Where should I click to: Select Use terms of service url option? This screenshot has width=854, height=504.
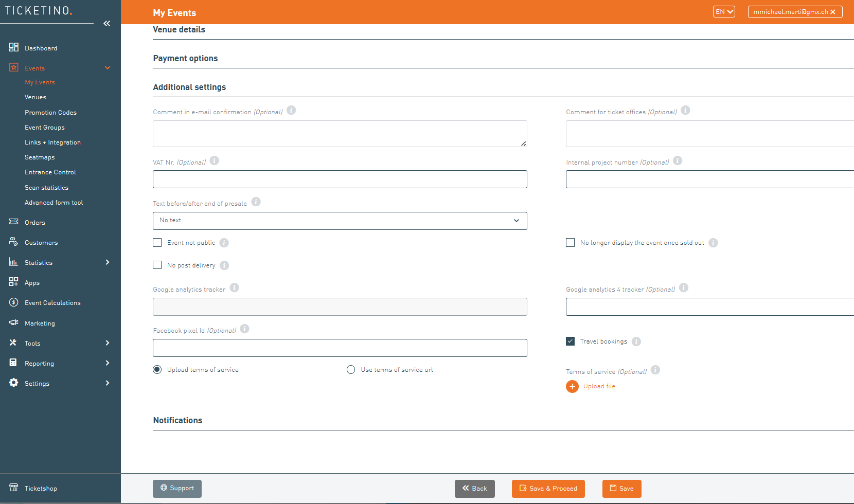pyautogui.click(x=351, y=370)
